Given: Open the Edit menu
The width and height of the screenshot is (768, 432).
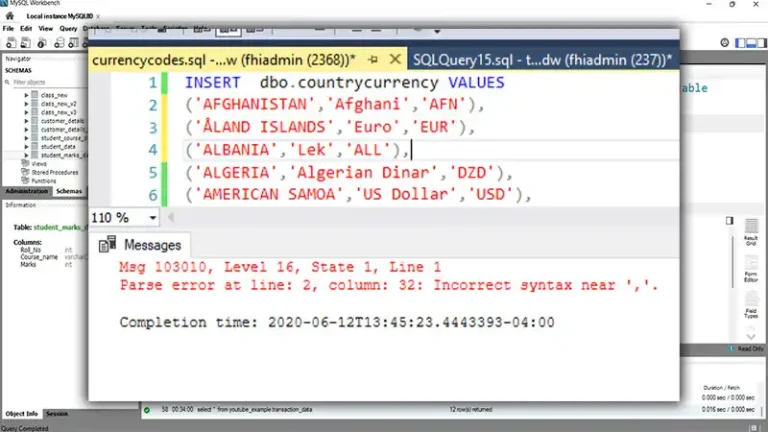Looking at the screenshot, I should click(x=26, y=28).
